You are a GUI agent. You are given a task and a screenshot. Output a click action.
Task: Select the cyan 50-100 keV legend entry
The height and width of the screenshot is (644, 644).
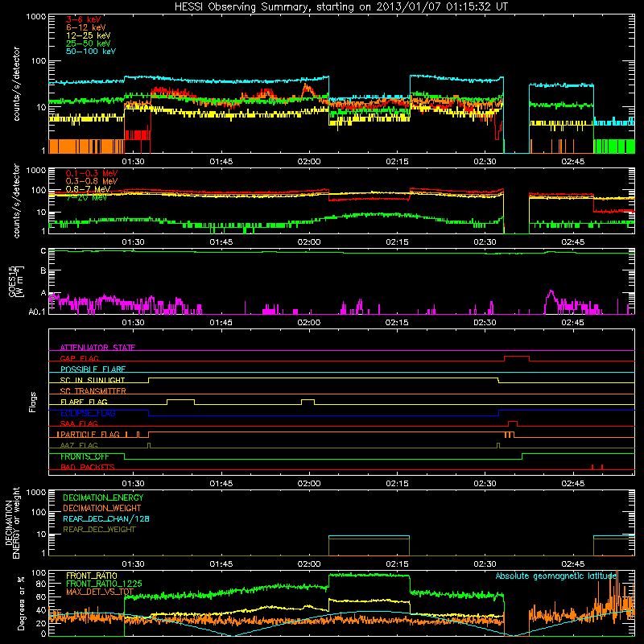pos(91,52)
